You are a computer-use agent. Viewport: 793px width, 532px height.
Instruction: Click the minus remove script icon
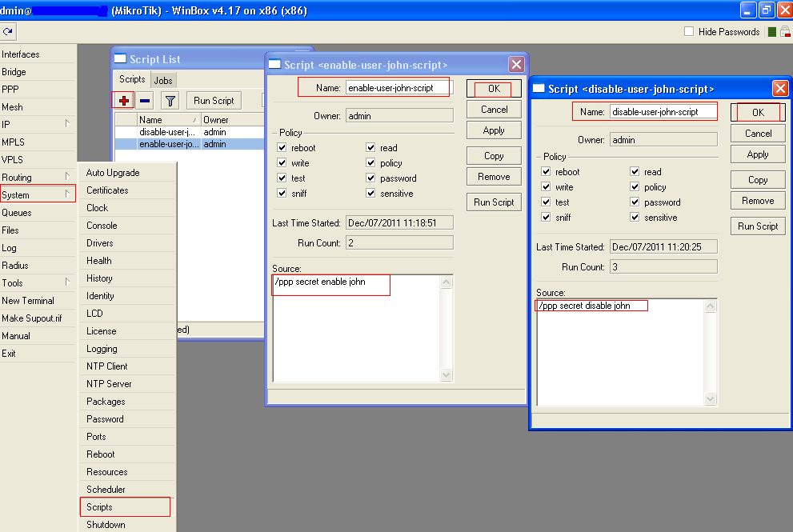(145, 101)
